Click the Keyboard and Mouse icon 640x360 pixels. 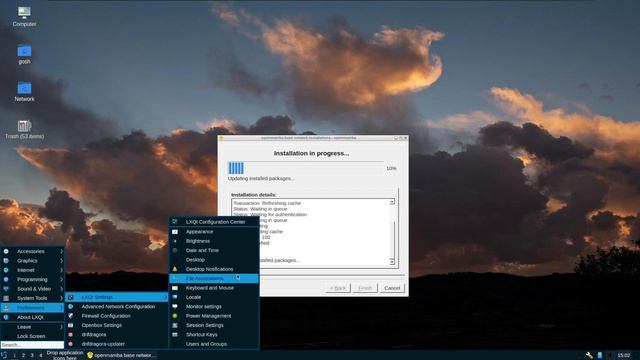[x=175, y=288]
